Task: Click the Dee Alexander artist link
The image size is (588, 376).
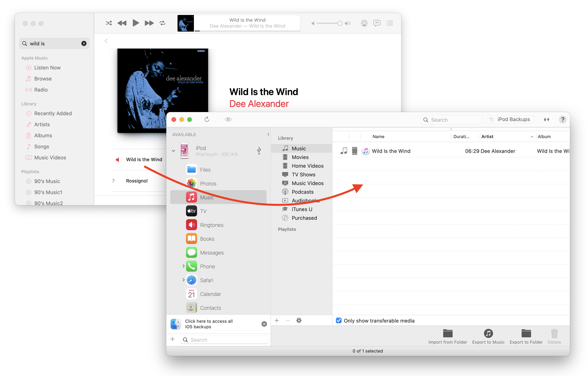Action: coord(259,104)
